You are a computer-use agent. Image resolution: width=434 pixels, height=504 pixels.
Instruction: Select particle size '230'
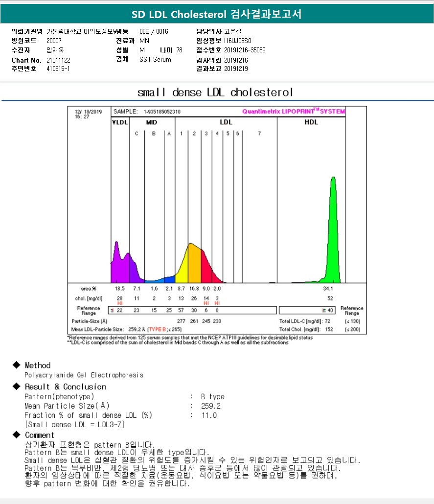(217, 321)
